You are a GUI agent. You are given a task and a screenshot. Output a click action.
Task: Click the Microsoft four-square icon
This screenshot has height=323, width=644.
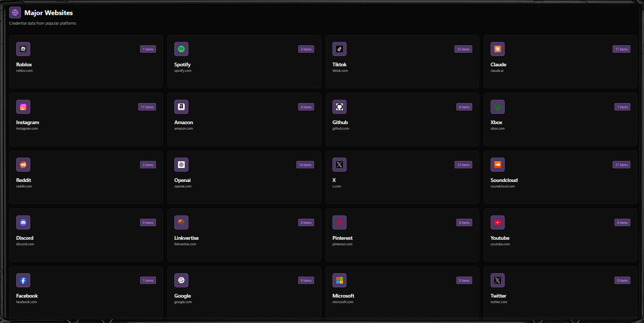click(340, 280)
